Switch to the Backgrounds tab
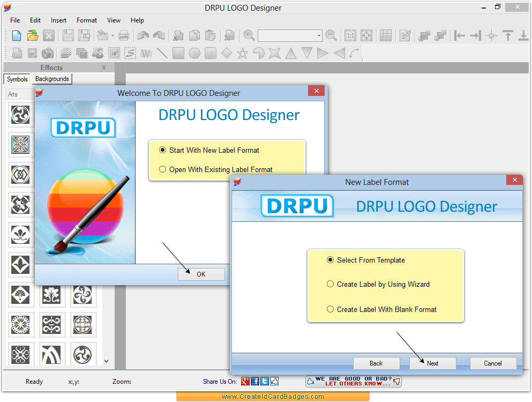Image resolution: width=532 pixels, height=402 pixels. (x=52, y=79)
